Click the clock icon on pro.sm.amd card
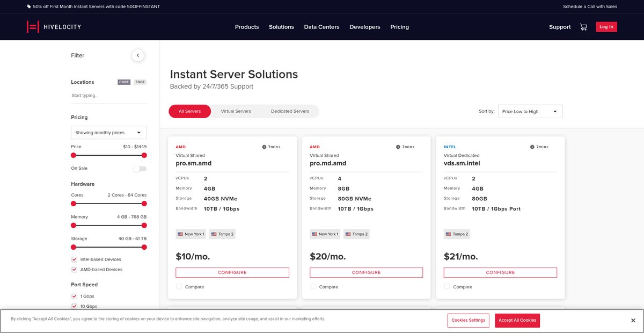 point(264,147)
